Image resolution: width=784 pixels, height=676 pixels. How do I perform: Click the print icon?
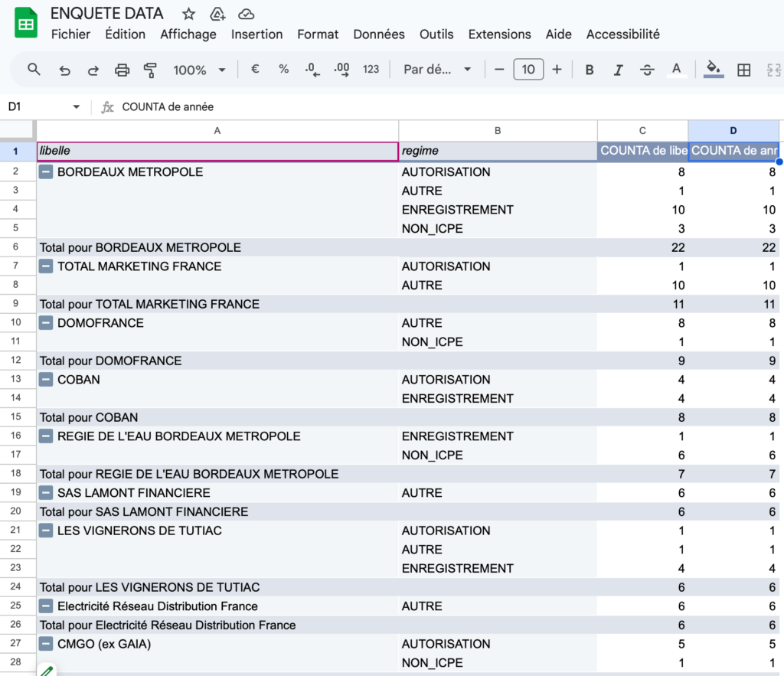(122, 70)
